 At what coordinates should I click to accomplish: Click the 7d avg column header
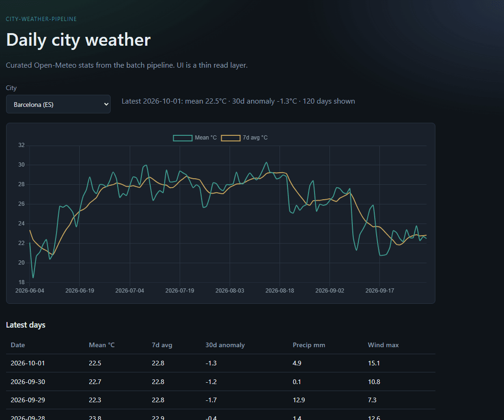[x=161, y=345]
